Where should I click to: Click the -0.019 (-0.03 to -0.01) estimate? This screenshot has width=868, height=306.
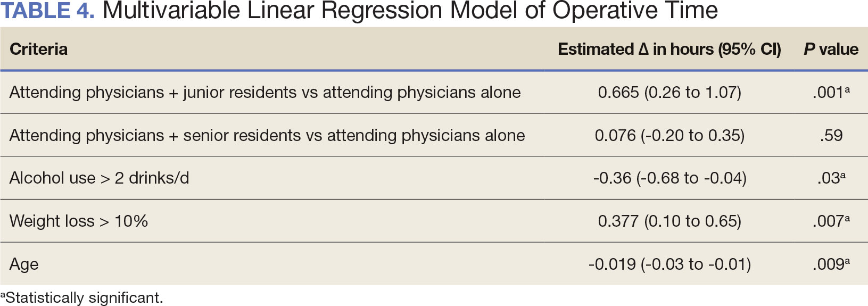click(x=669, y=264)
